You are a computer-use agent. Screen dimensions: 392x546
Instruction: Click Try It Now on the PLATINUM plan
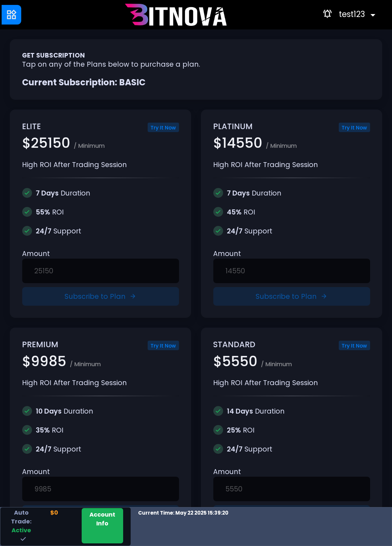tap(354, 128)
